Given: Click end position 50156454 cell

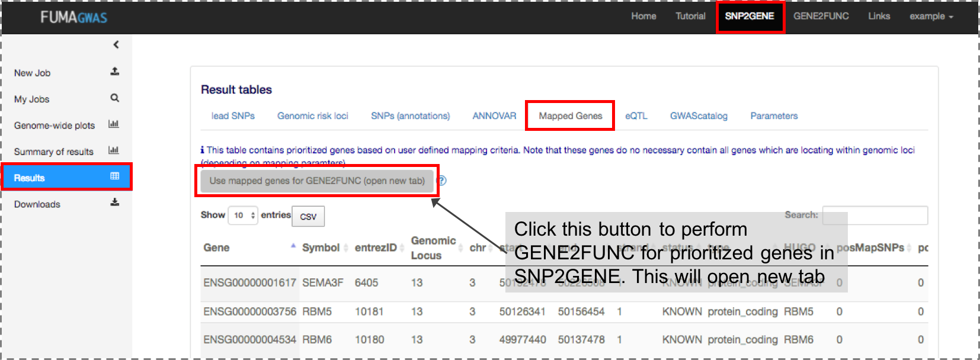Looking at the screenshot, I should tap(581, 311).
